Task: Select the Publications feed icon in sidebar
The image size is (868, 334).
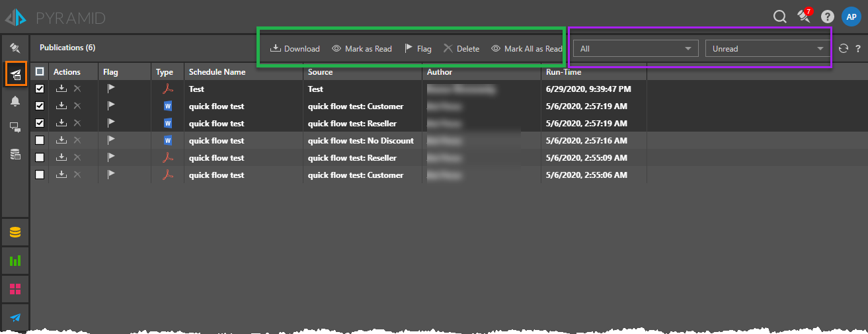Action: tap(15, 74)
